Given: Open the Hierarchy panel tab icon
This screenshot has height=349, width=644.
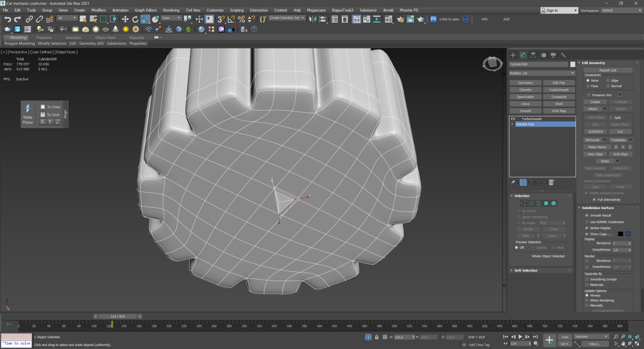Looking at the screenshot, I should 533,55.
